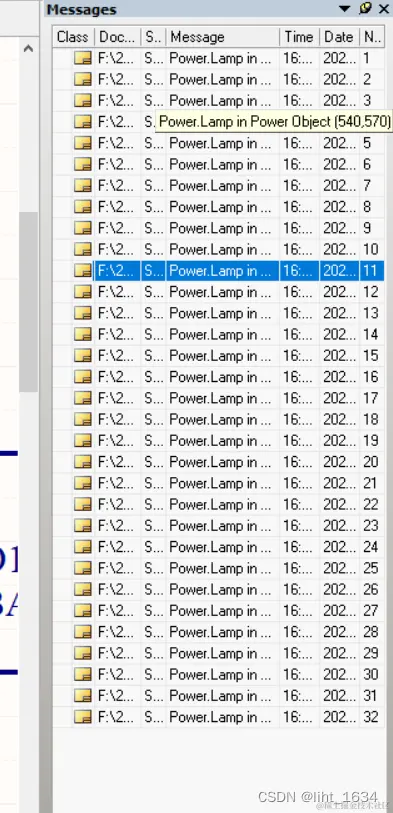The height and width of the screenshot is (813, 393).
Task: Click the message icon in row 5
Action: pyautogui.click(x=83, y=144)
